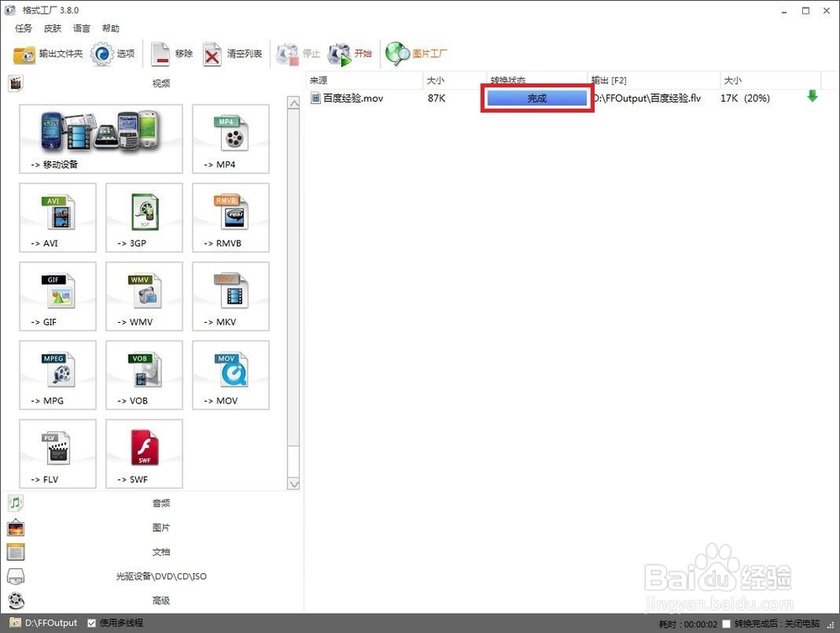
Task: Click the 转换状态 column header
Action: tap(537, 80)
